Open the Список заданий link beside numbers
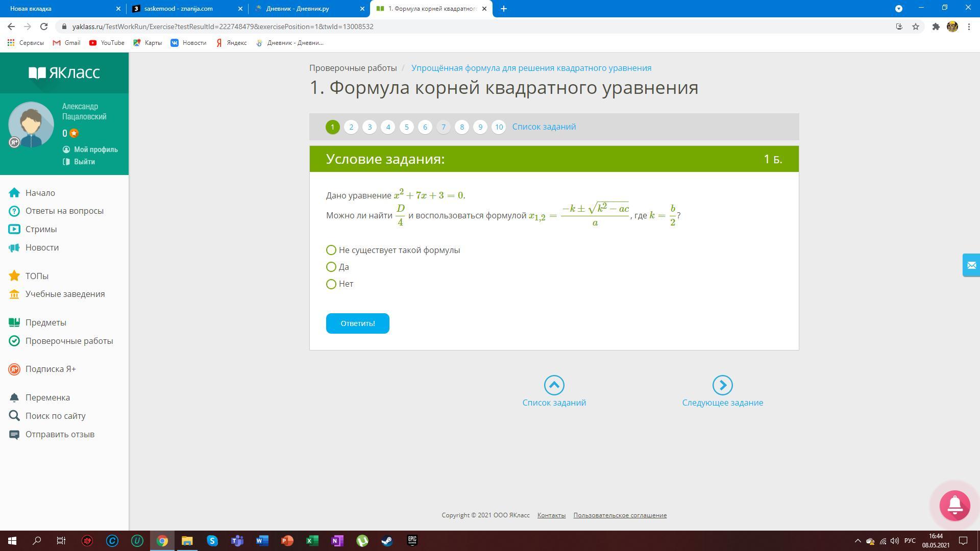 pos(544,127)
